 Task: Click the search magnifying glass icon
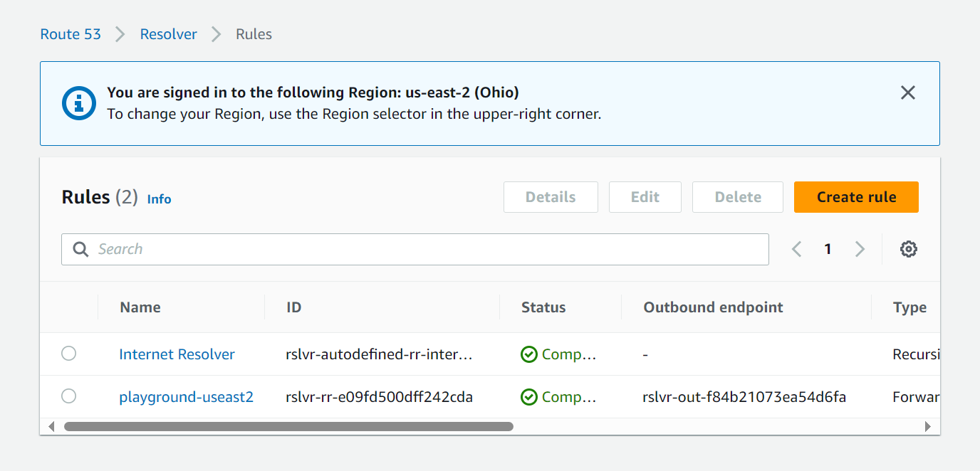(80, 249)
